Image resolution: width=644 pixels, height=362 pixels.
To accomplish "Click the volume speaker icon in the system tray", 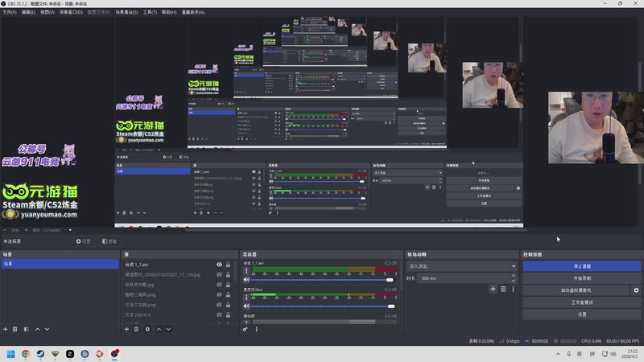I will [613, 354].
